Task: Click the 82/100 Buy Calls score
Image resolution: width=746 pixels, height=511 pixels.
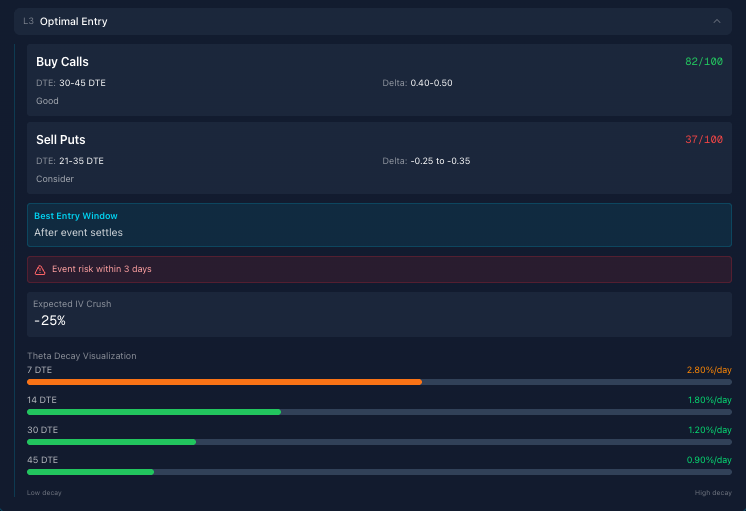Action: tap(703, 62)
